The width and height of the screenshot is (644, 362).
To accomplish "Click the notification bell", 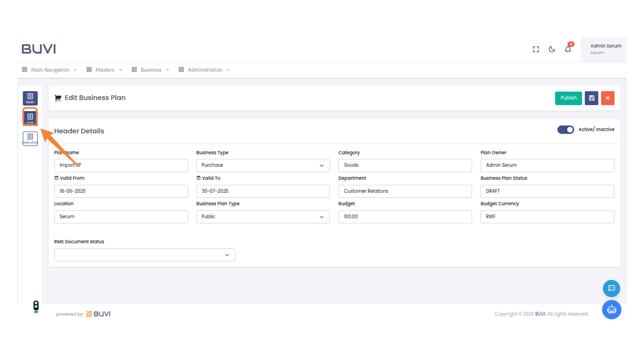I will [568, 49].
